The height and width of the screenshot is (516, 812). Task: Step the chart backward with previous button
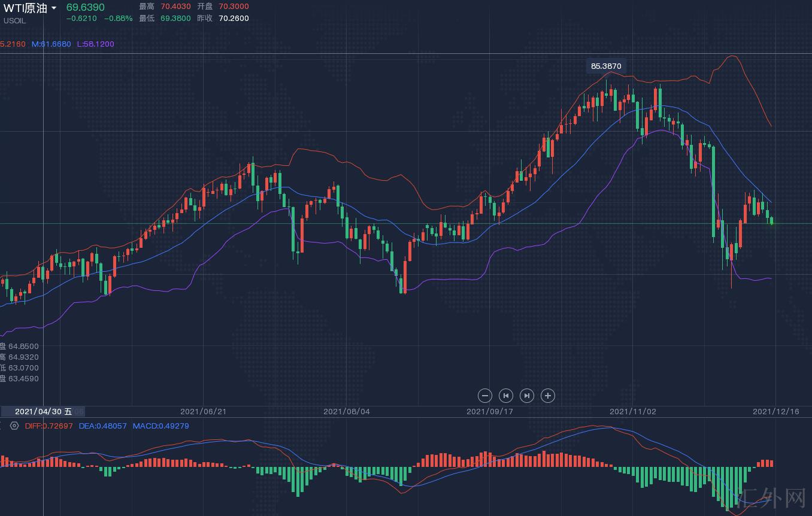click(506, 396)
